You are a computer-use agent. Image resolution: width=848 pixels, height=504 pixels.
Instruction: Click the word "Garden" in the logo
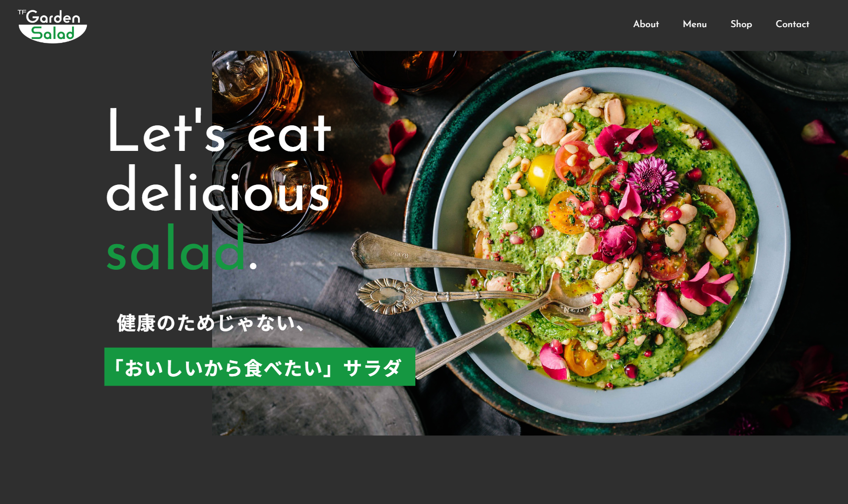pyautogui.click(x=53, y=17)
